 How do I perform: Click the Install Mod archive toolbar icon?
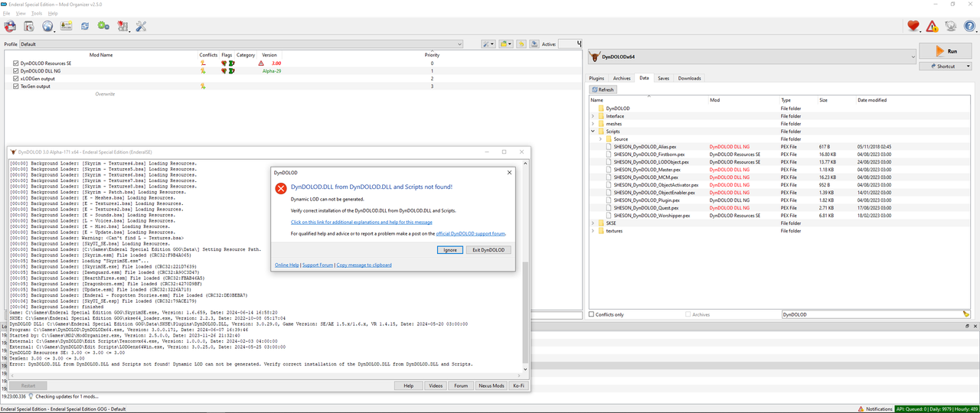click(x=28, y=26)
